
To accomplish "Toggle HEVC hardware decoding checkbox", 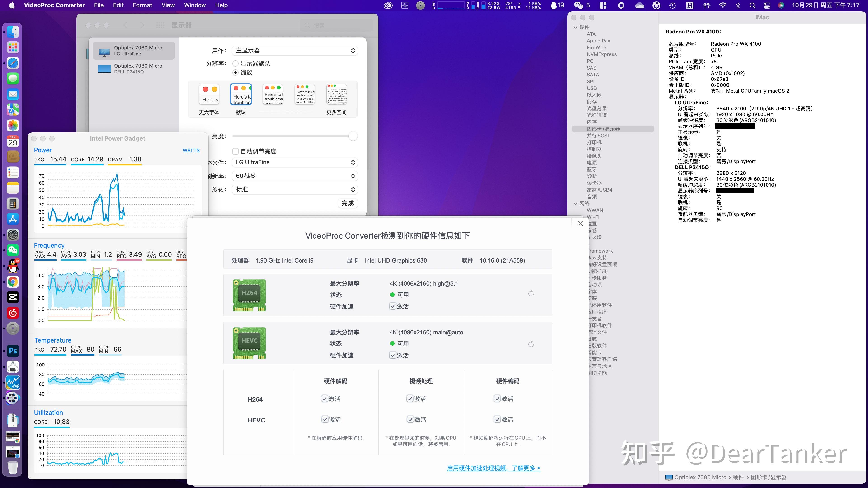I will coord(325,420).
